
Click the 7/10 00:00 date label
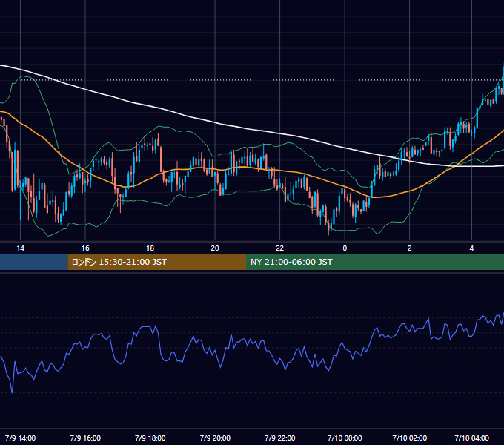tap(345, 438)
